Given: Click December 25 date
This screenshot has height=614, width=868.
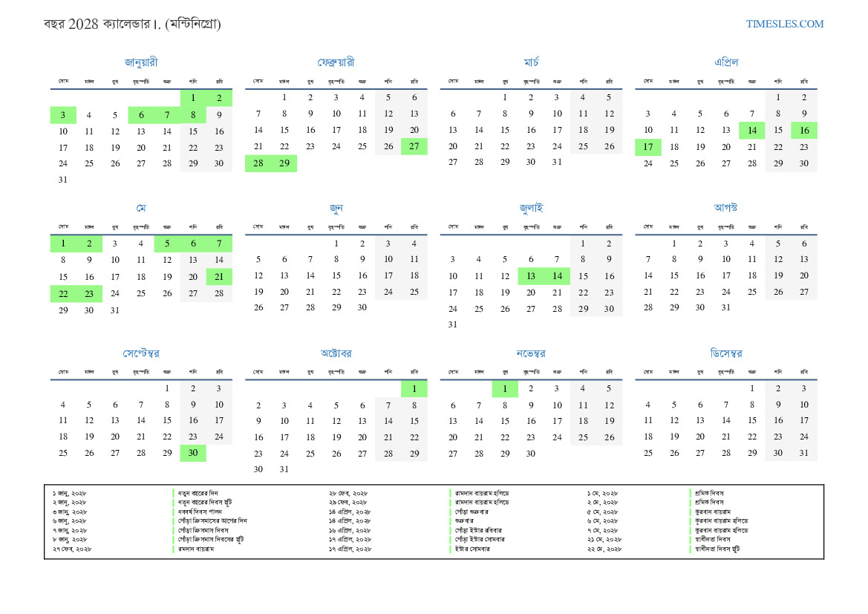Looking at the screenshot, I should [648, 453].
